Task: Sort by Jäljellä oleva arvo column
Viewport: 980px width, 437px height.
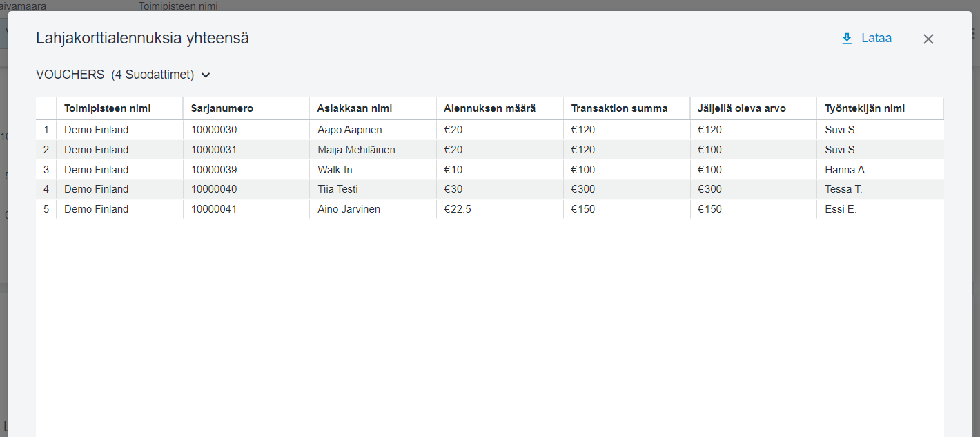Action: point(741,108)
